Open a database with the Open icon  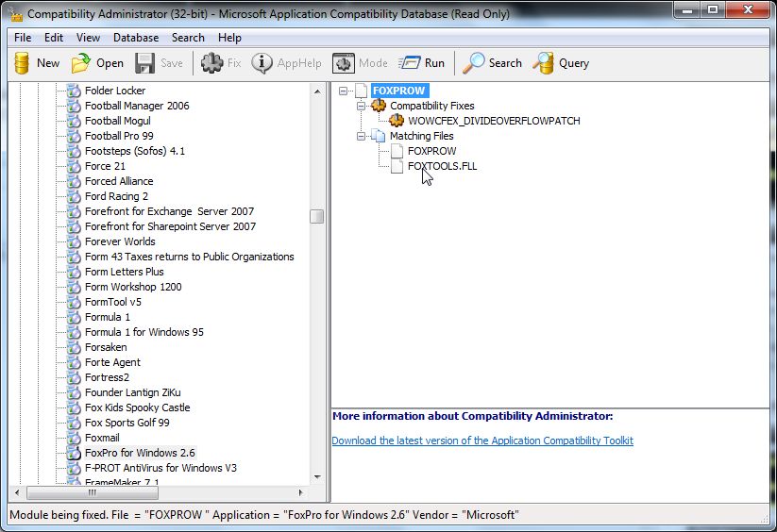80,63
